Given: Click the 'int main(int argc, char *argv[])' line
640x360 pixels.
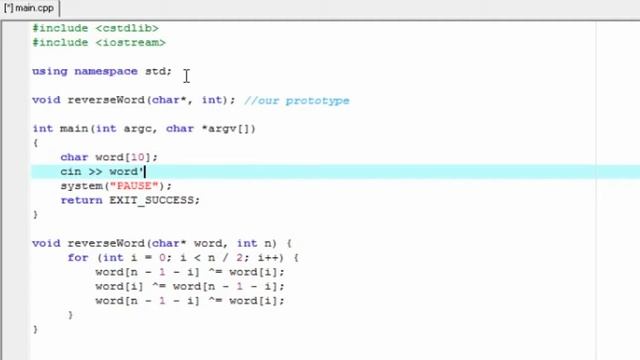Looking at the screenshot, I should (x=144, y=129).
